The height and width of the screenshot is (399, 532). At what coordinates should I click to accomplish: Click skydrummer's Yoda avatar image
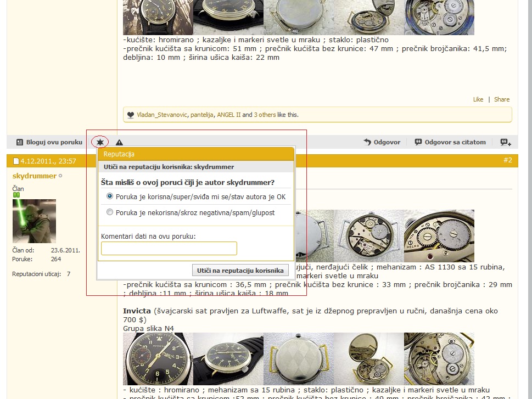pos(34,221)
